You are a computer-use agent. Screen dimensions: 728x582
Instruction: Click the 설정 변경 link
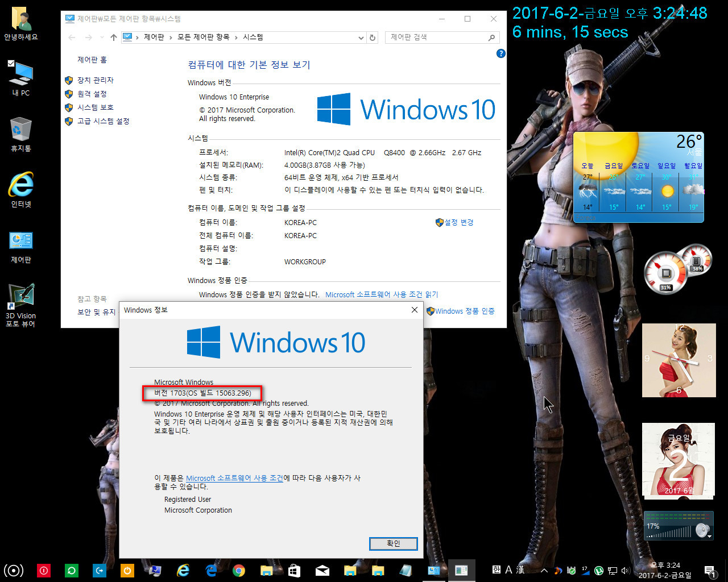[458, 222]
